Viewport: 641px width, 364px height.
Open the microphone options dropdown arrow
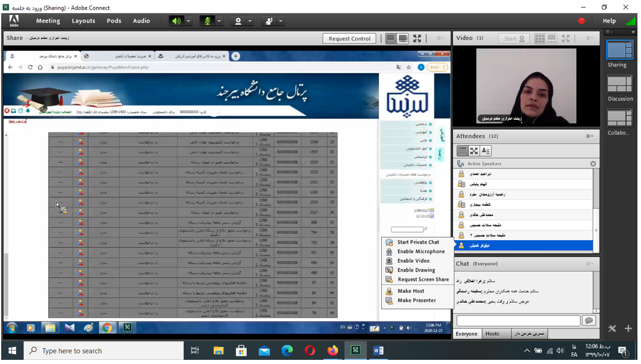[x=219, y=21]
